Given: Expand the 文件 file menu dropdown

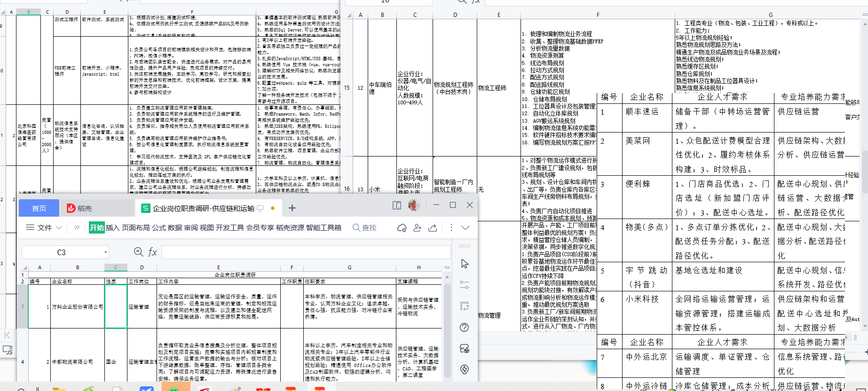Looking at the screenshot, I should 44,227.
